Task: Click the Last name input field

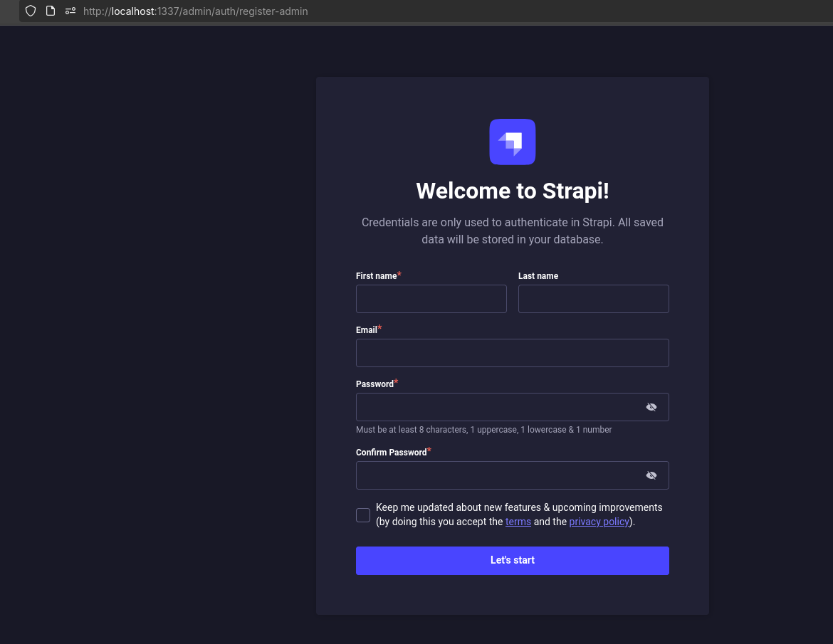Action: [593, 298]
